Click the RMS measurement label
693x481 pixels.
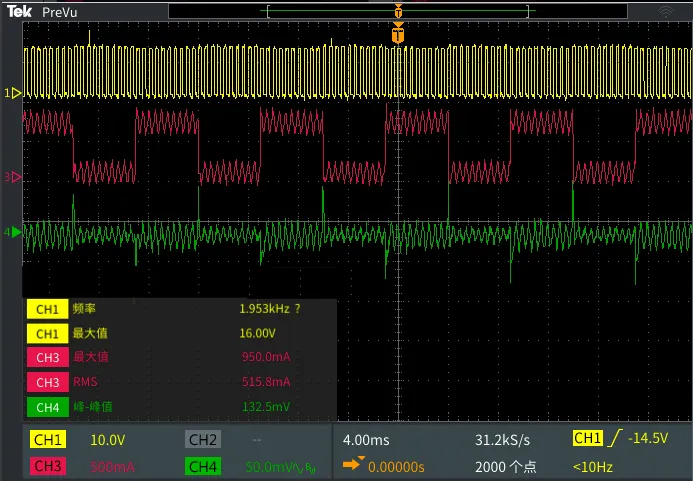tap(85, 382)
